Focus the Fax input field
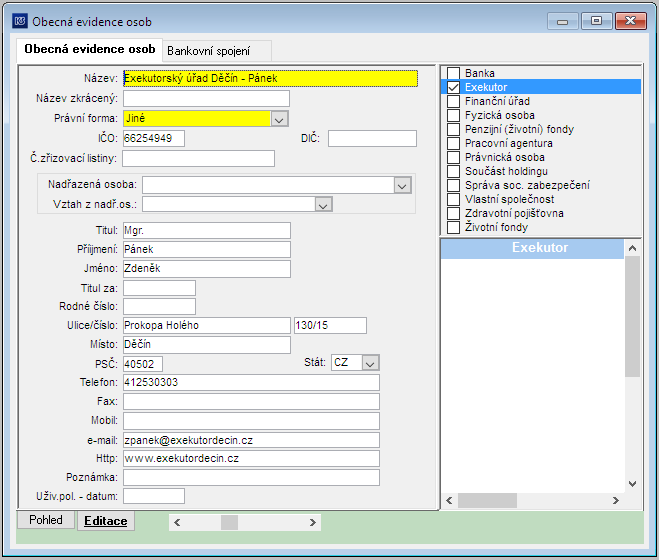The height and width of the screenshot is (560, 659). coord(251,402)
